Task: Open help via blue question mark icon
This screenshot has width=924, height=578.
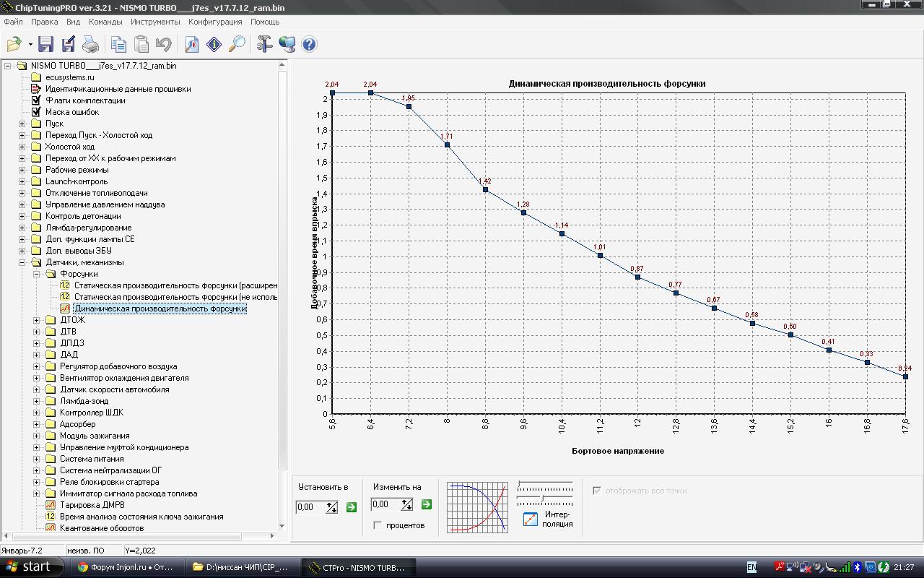Action: point(309,44)
